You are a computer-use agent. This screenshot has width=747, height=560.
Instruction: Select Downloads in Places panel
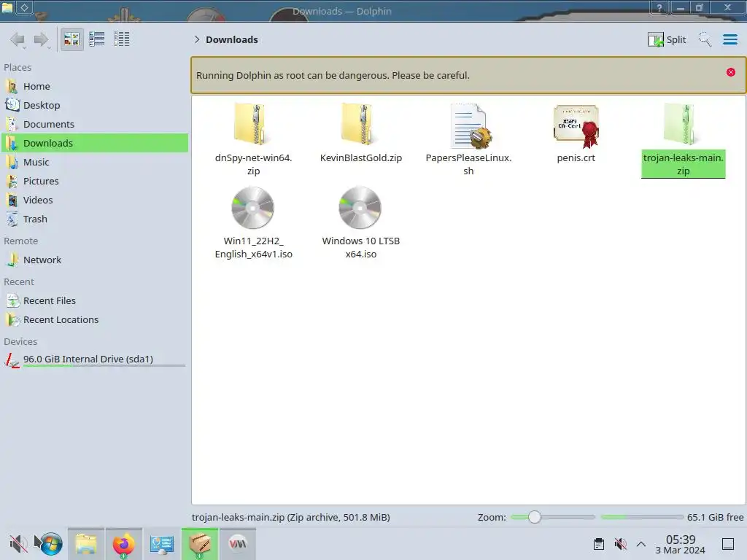tap(94, 144)
